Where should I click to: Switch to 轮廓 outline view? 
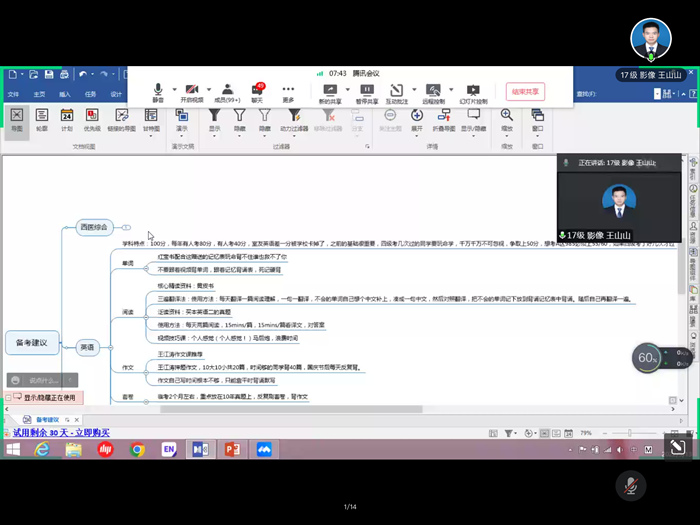42,118
